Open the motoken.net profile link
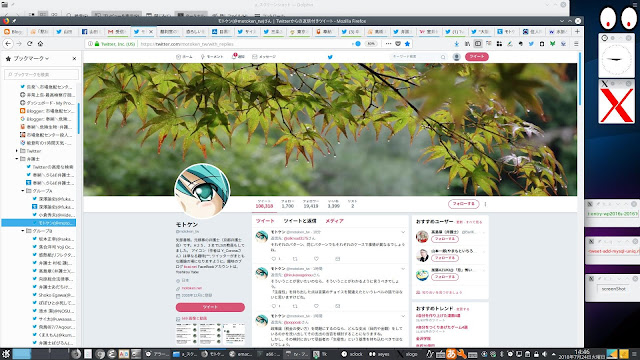The width and height of the screenshot is (640, 360). point(191,288)
